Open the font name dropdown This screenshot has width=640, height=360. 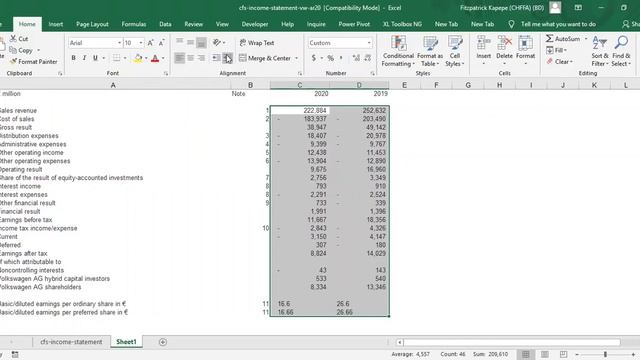119,43
